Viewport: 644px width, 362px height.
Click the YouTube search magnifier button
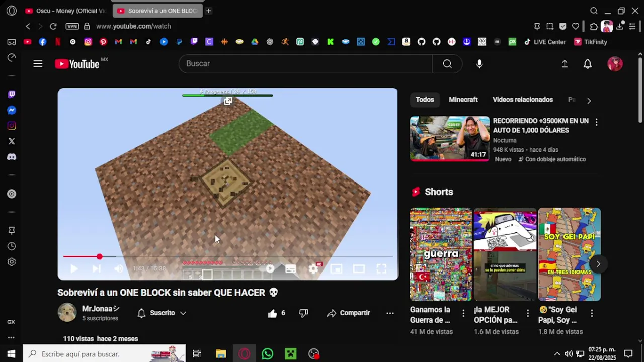(x=447, y=64)
